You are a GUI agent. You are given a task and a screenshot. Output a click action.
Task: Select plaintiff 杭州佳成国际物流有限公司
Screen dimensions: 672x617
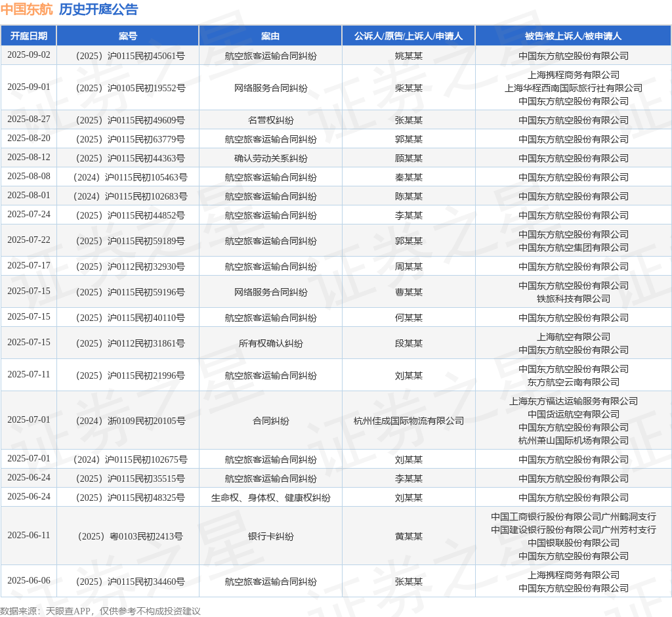click(408, 421)
